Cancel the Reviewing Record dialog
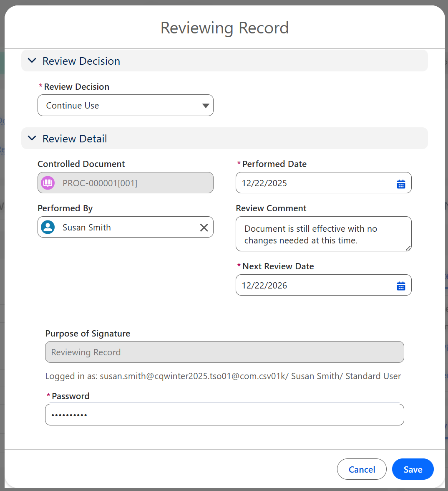The image size is (448, 491). 362,469
